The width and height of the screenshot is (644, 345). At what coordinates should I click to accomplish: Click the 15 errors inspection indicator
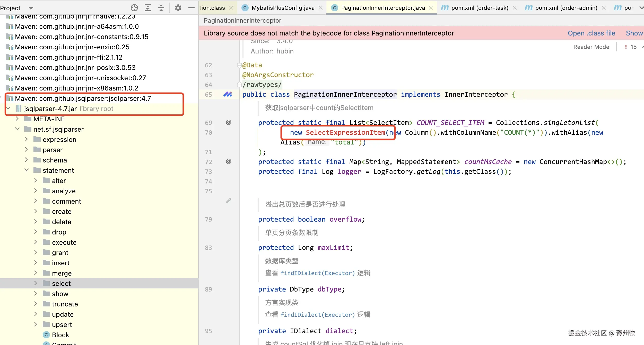click(630, 47)
